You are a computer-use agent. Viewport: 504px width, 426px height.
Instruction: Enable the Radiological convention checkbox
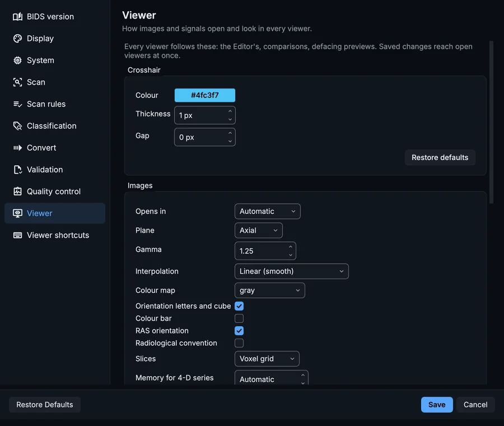tap(239, 343)
